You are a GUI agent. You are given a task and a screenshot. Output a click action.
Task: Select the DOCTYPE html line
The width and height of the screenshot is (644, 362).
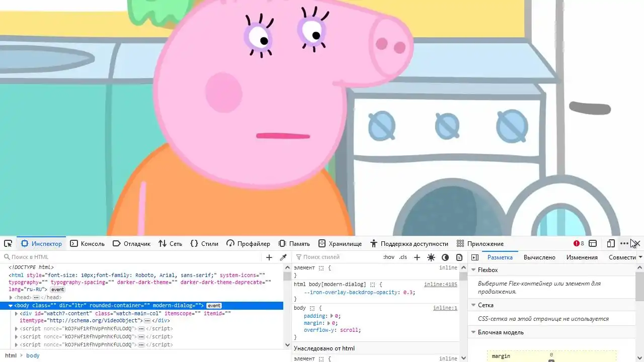pos(31,267)
